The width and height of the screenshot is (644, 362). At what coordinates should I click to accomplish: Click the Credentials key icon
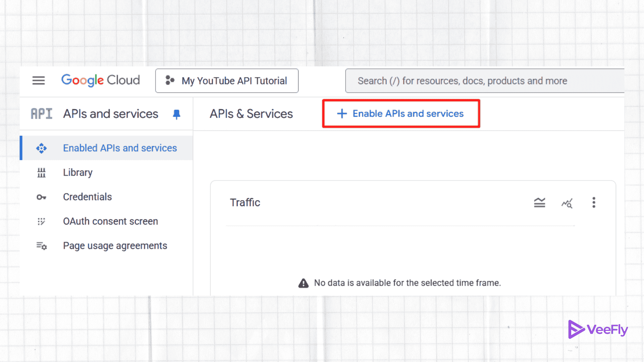(x=41, y=197)
